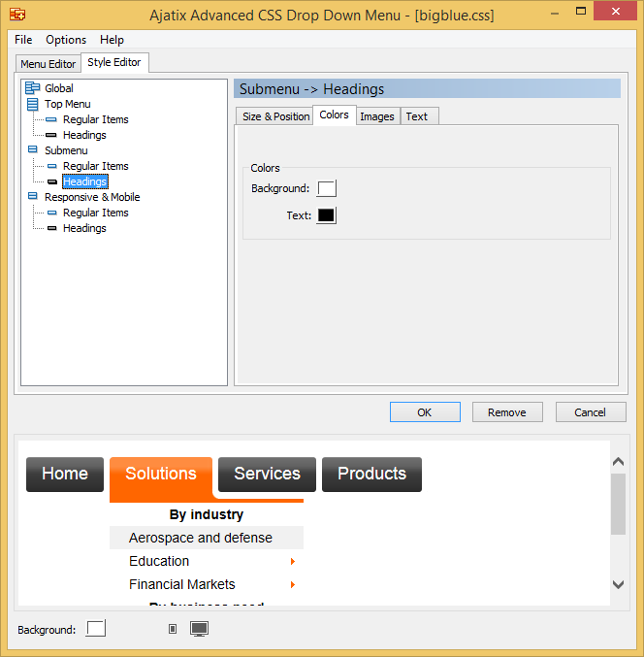The image size is (644, 657).
Task: Pick the heading Background color swatch
Action: click(x=327, y=188)
